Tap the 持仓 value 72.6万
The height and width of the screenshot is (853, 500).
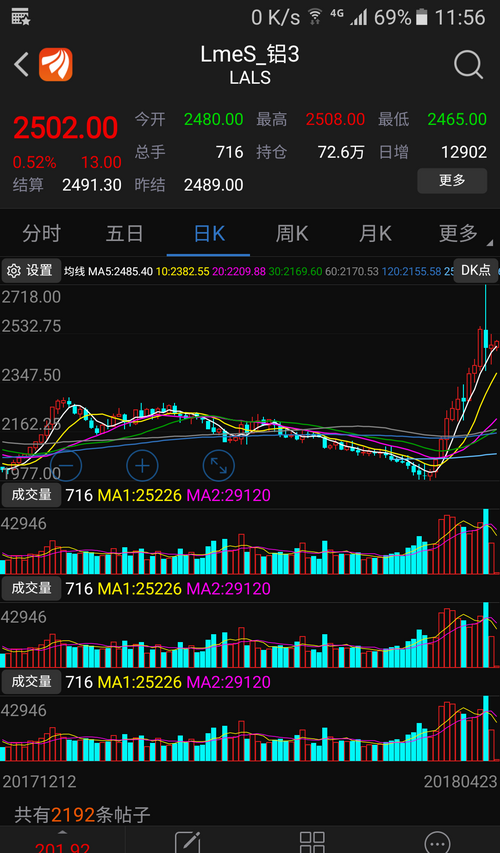341,152
